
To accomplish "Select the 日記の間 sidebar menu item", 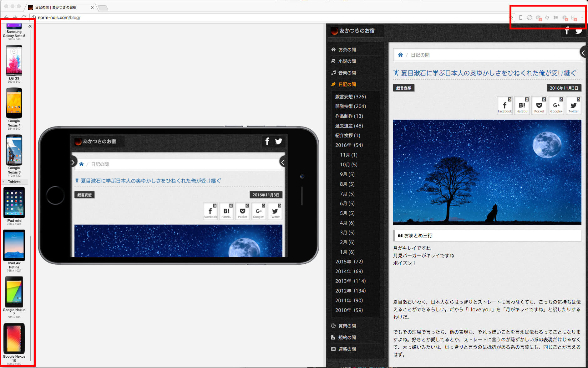I will [347, 84].
